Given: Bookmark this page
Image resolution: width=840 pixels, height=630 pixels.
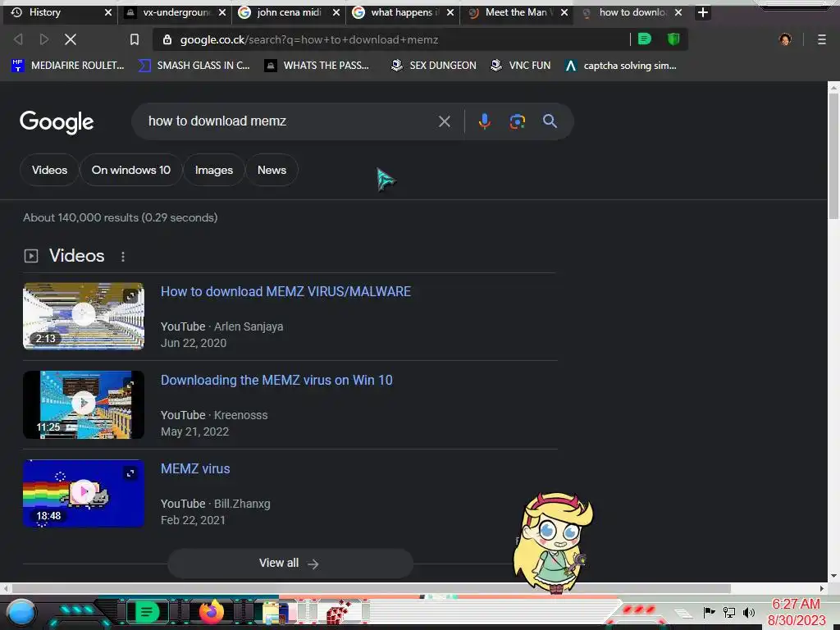Looking at the screenshot, I should tap(135, 39).
